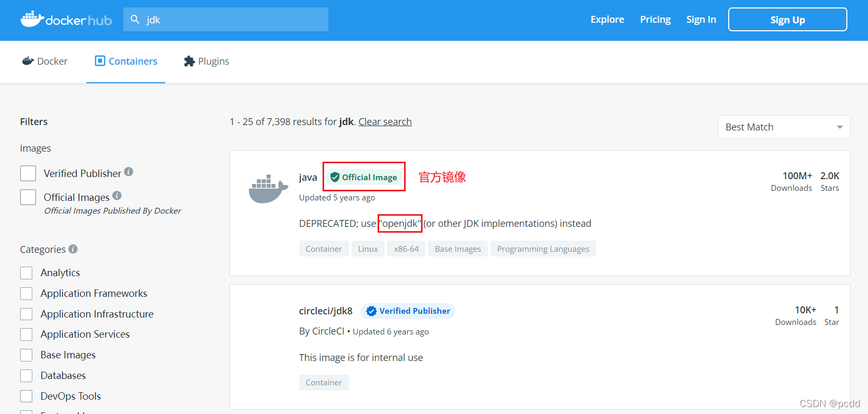Open the Best Match sort dropdown
This screenshot has height=414, width=868.
coord(783,127)
